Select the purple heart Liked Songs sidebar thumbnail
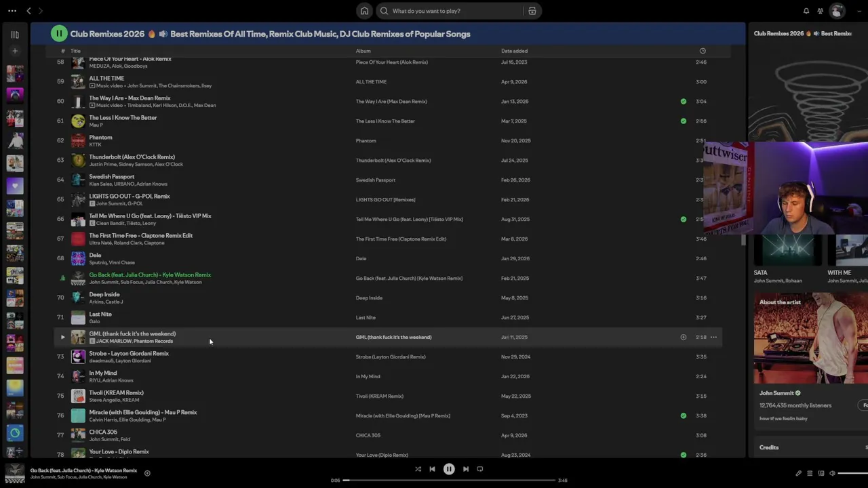868x488 pixels. pos(15,185)
